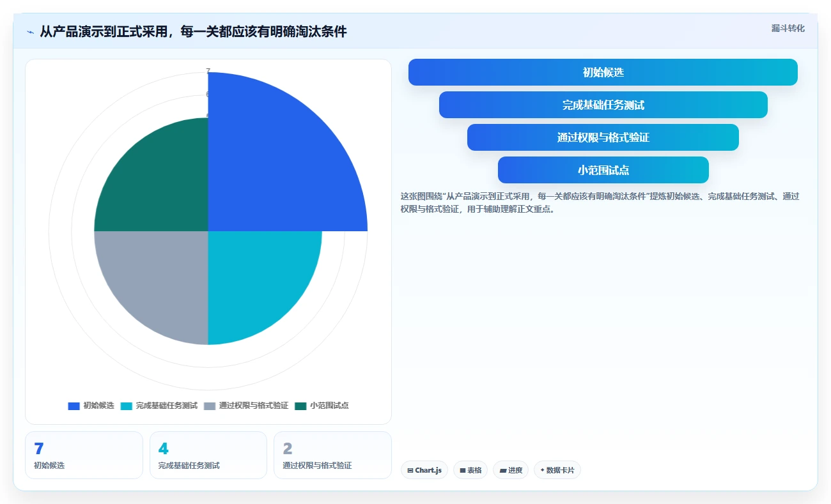Image resolution: width=831 pixels, height=504 pixels.
Task: Click the 小范围试点 legend label
Action: tap(329, 406)
